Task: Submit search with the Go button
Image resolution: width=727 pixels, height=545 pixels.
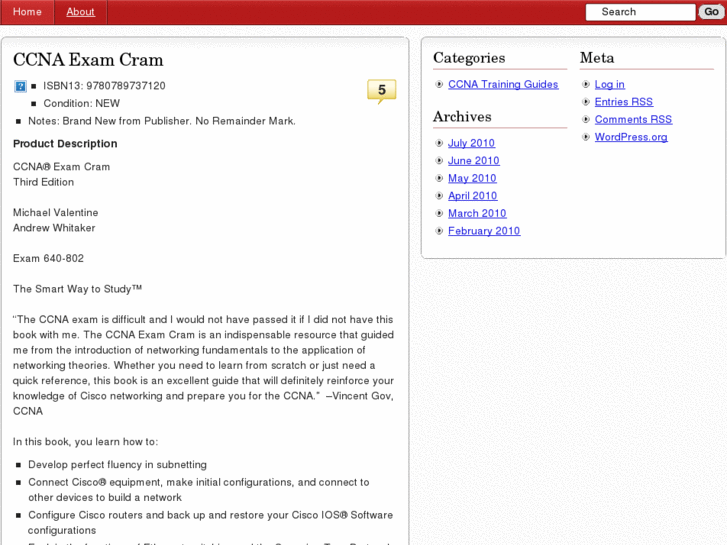Action: click(x=711, y=12)
